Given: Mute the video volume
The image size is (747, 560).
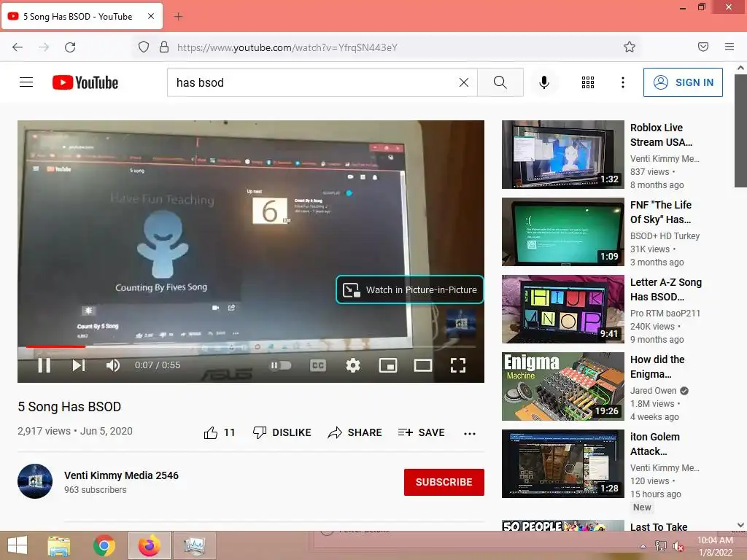Looking at the screenshot, I should click(113, 365).
